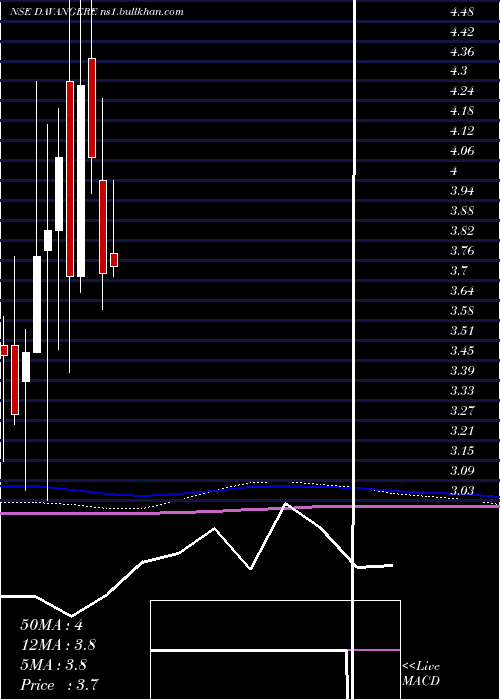Click the '3.15' price axis label
Screen dimensions: 500x700
click(462, 450)
